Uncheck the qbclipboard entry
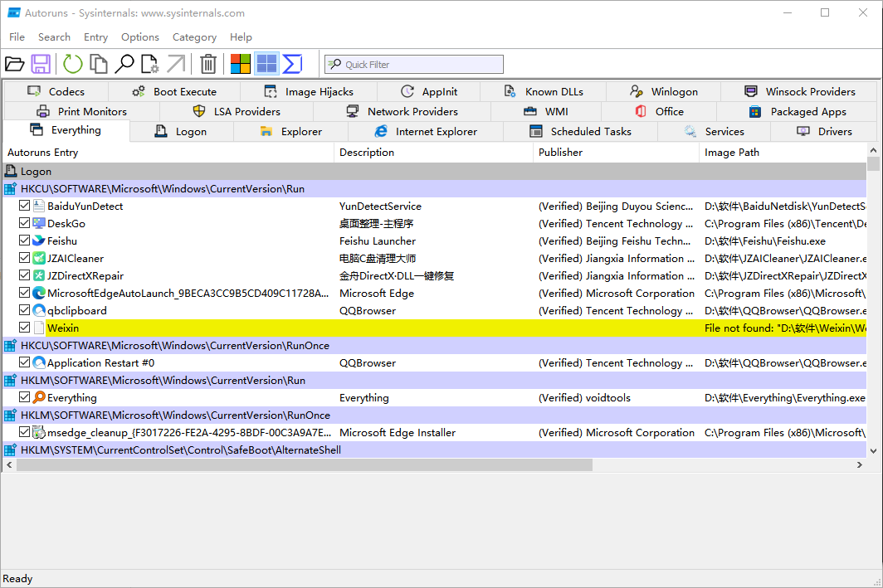This screenshot has width=883, height=588. (24, 311)
